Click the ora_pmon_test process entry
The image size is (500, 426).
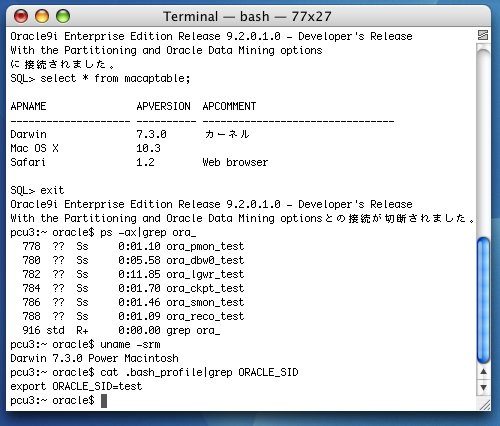pyautogui.click(x=205, y=246)
